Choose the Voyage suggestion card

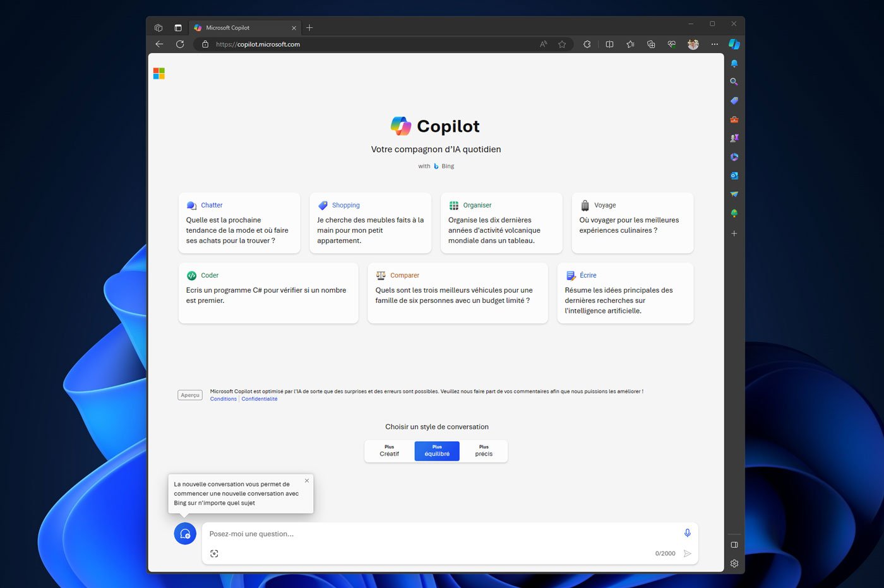[633, 223]
